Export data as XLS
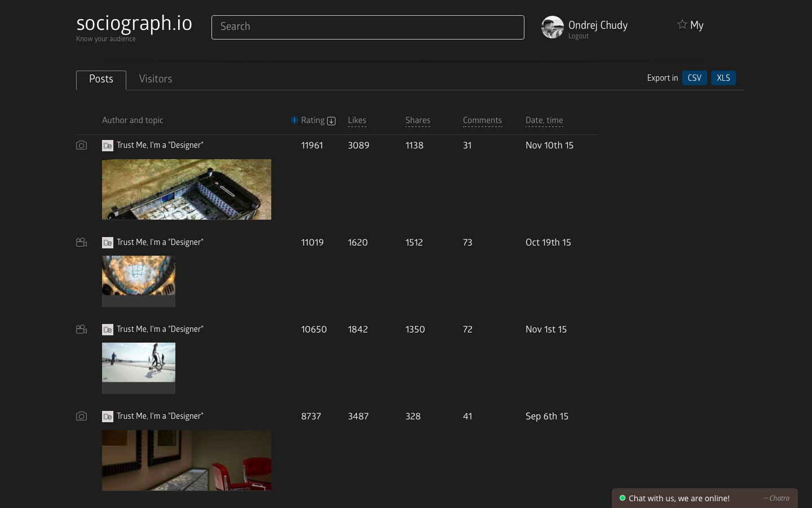812x508 pixels. (x=723, y=78)
